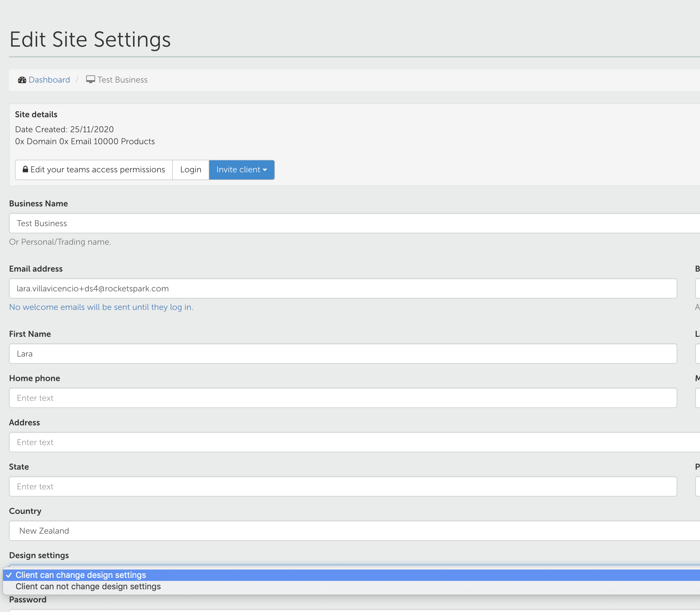Screen dimensions: 700x612
Task: Click the 0x Domain 0x Email 10000 Products text
Action: 85,141
